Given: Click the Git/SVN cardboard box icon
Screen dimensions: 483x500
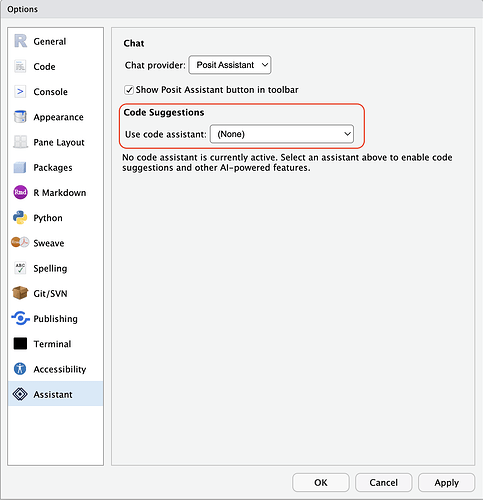Looking at the screenshot, I should [20, 293].
